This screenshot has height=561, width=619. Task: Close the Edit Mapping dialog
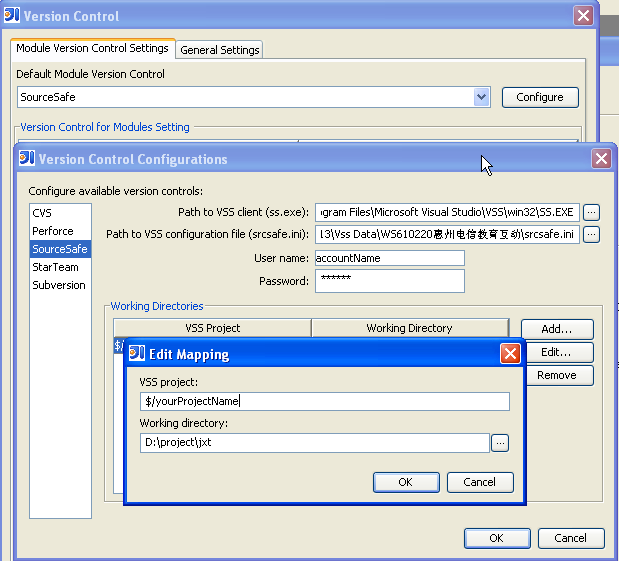510,353
